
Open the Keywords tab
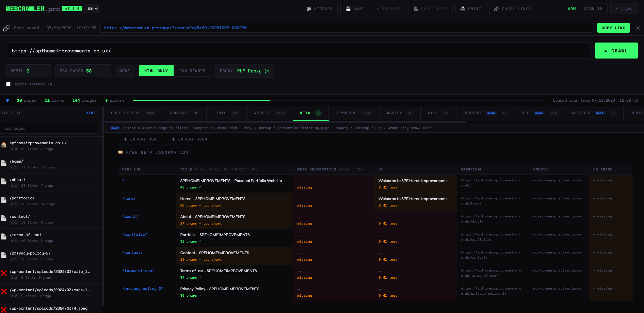[x=354, y=113]
